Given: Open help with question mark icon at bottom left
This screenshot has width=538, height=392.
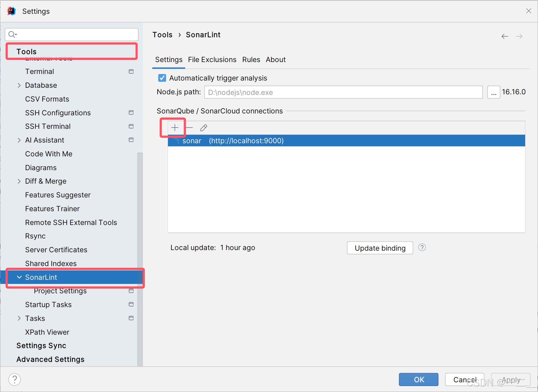Looking at the screenshot, I should tap(14, 379).
